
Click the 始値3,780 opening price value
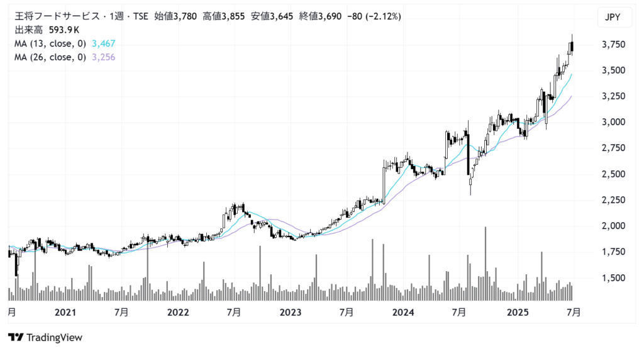tap(176, 16)
